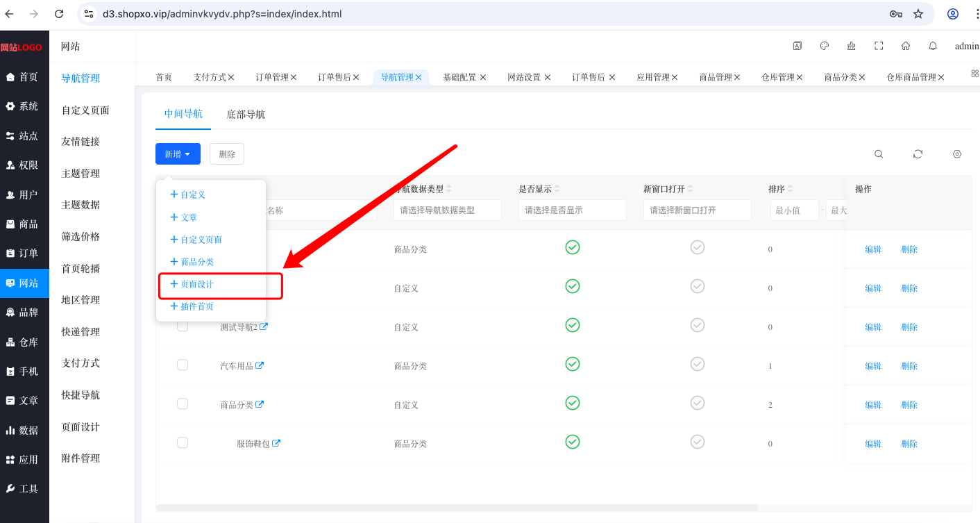This screenshot has width=980, height=523.
Task: Click the external-link icon beside 汽车用品
Action: 260,365
